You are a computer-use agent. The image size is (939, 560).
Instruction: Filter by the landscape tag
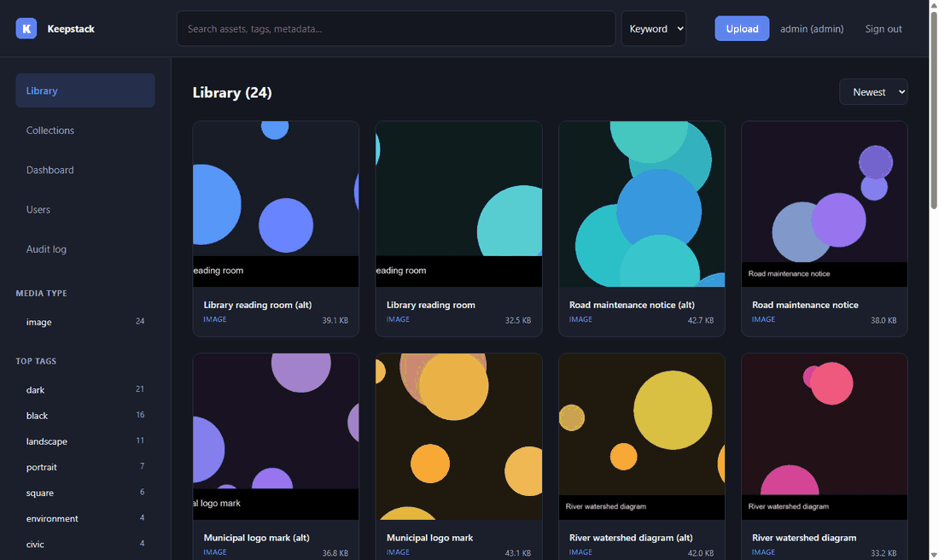[x=85, y=440]
